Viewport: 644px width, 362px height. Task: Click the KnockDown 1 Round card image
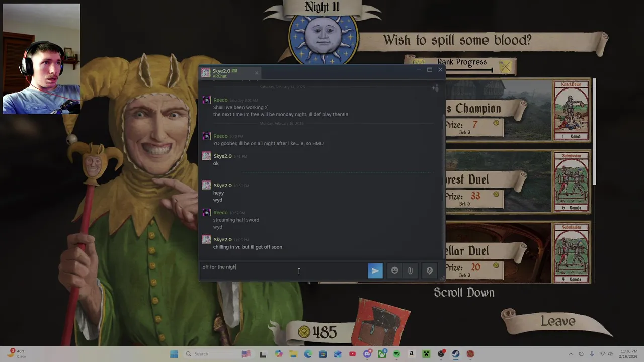(571, 110)
